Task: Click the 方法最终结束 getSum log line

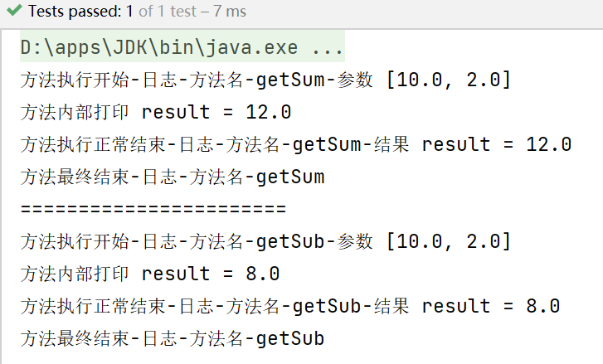Action: (172, 177)
